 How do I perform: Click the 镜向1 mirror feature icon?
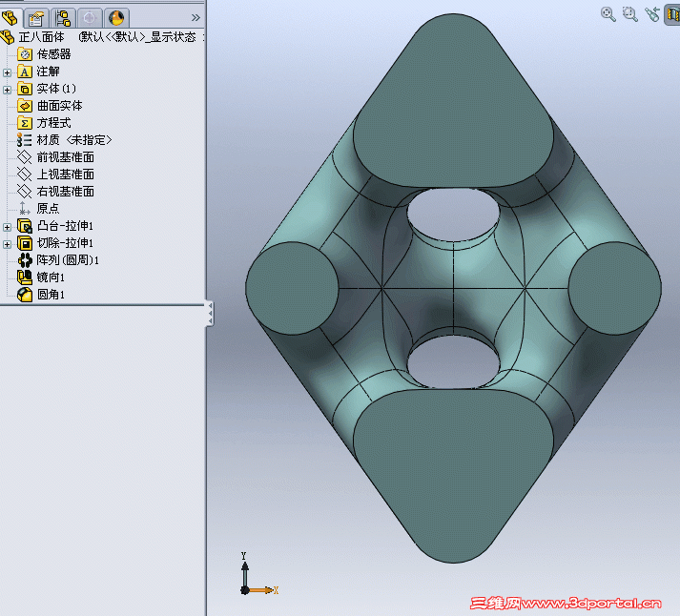[25, 277]
